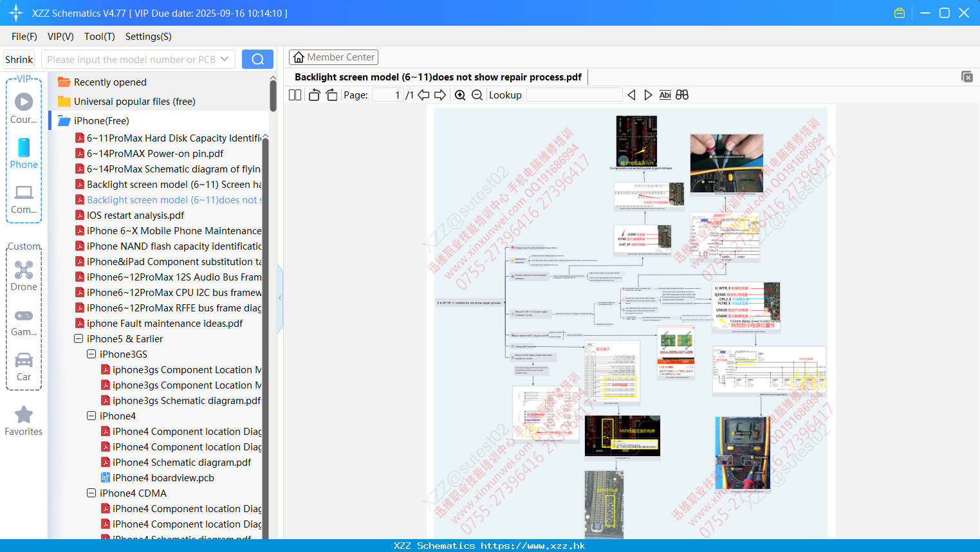Open iPhone6~12ProMax CPU I2C bus file
This screenshot has height=552, width=980.
point(168,293)
